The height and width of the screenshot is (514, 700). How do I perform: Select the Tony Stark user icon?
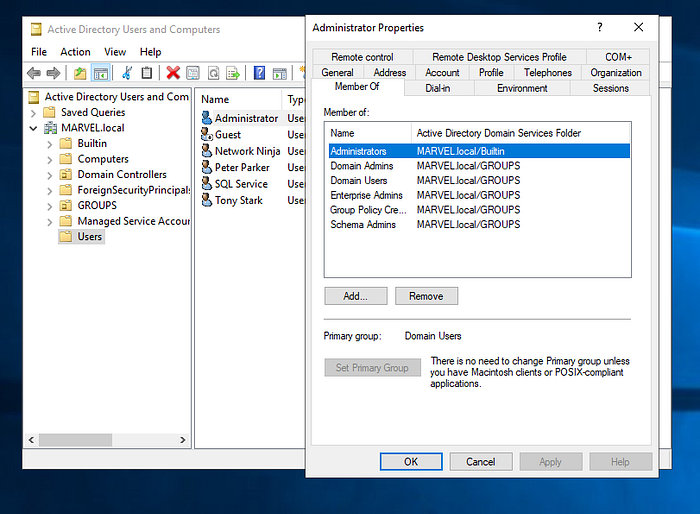tap(206, 201)
